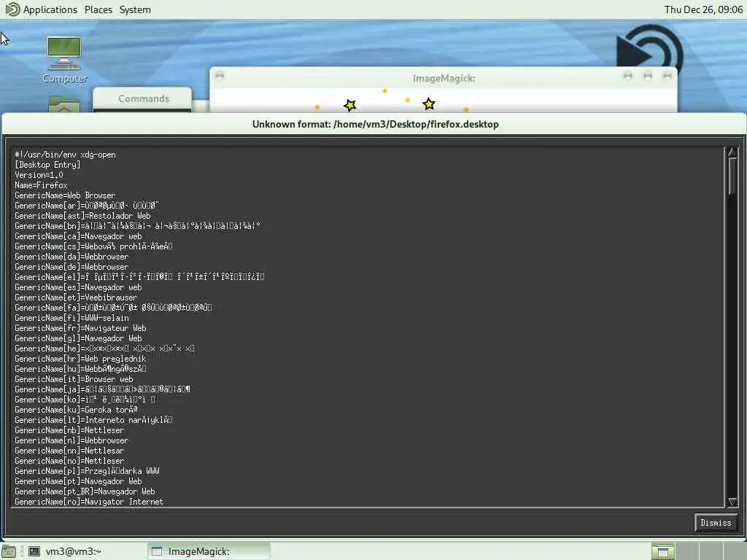Click 'GenericName[da]=Webbrowser' line

coord(71,257)
